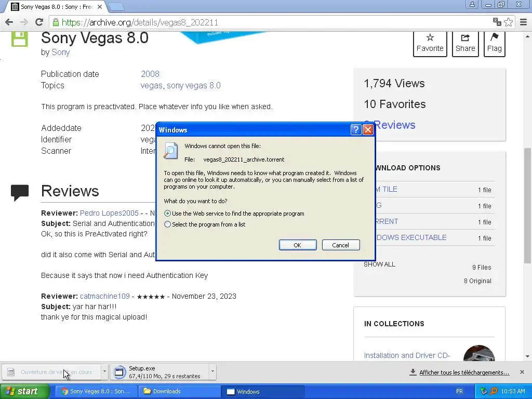Close the downloads bar with X
Viewport: 532px width, 399px height.
[x=522, y=372]
